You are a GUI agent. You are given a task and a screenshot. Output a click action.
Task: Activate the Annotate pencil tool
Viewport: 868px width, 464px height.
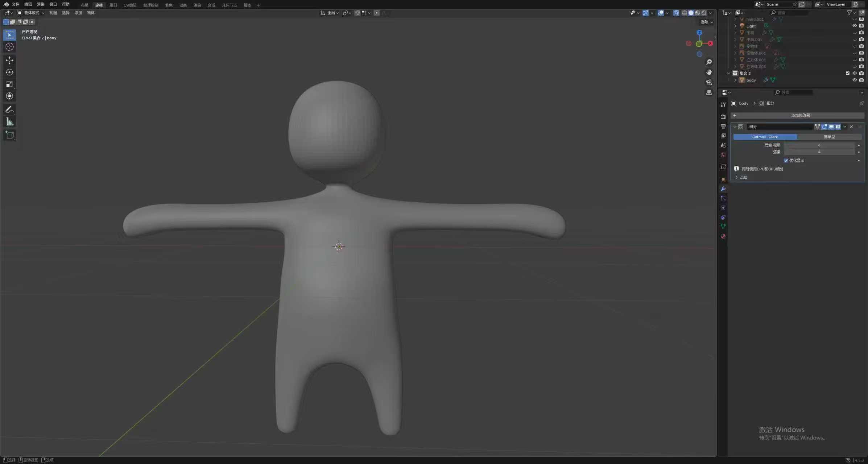[x=9, y=109]
